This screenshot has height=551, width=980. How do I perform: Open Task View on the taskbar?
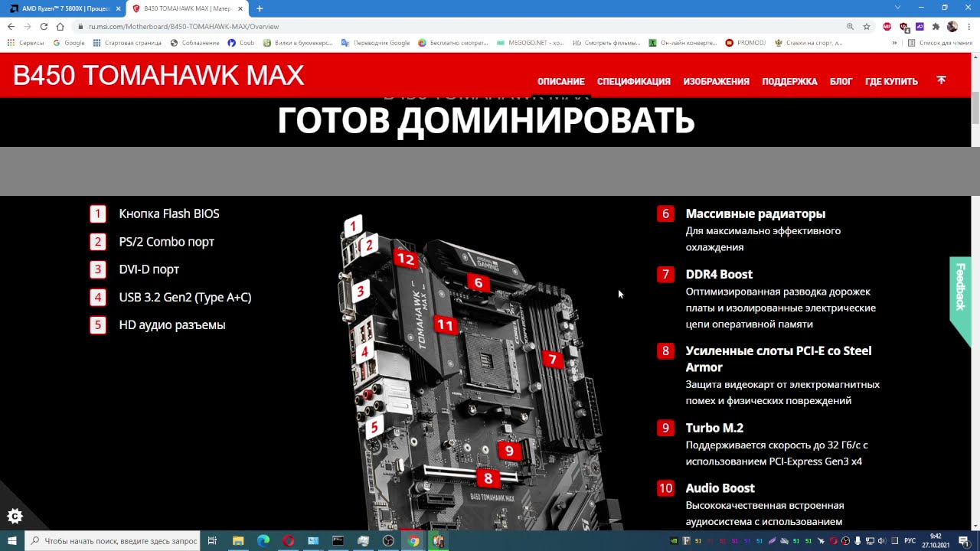coord(212,541)
